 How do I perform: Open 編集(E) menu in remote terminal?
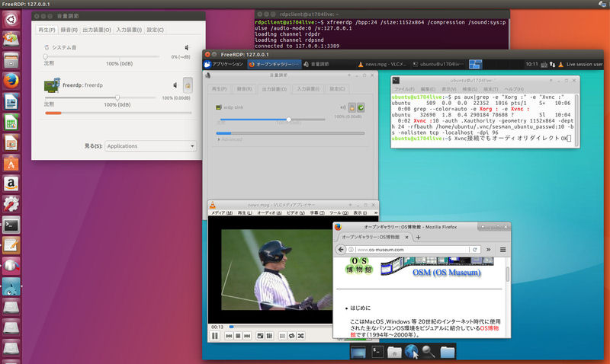tap(428, 89)
